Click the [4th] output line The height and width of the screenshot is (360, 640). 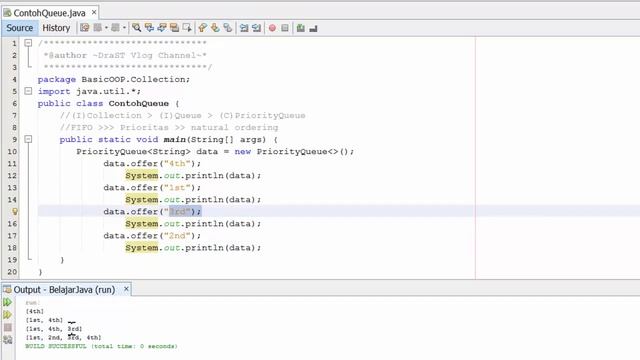tap(35, 311)
